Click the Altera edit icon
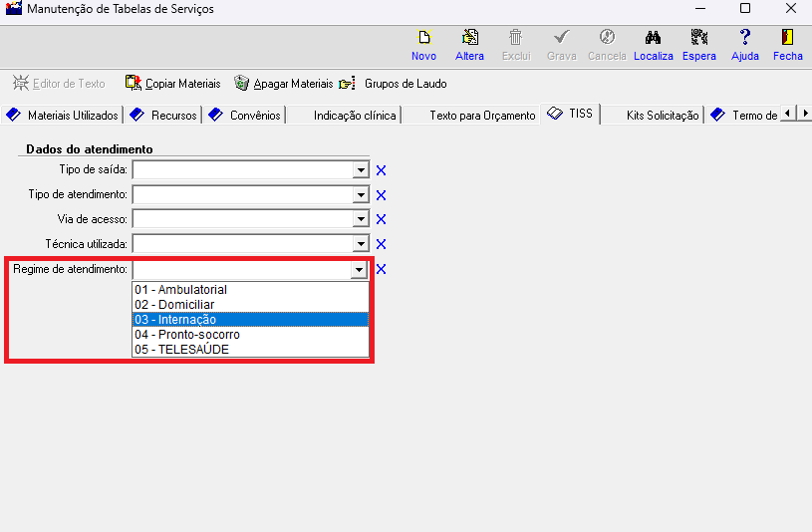The image size is (812, 532). coord(469,38)
